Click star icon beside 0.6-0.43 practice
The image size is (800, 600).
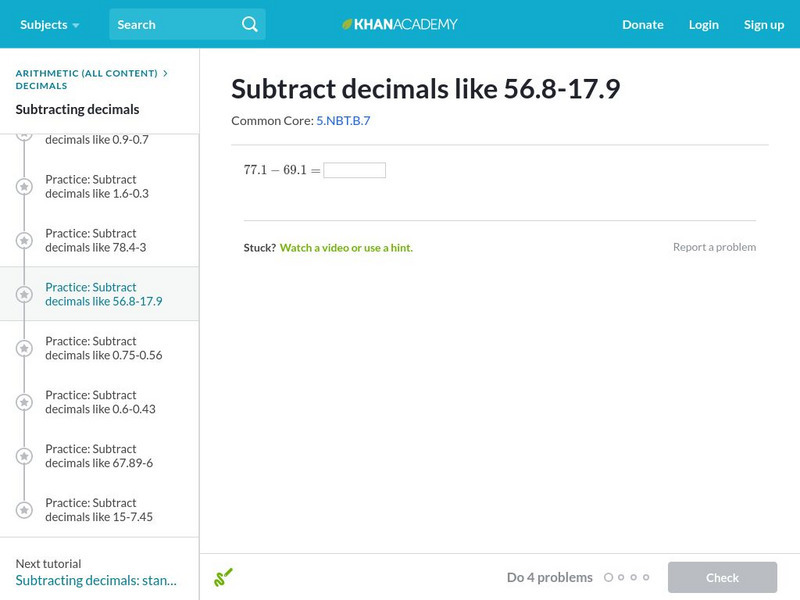pyautogui.click(x=24, y=402)
